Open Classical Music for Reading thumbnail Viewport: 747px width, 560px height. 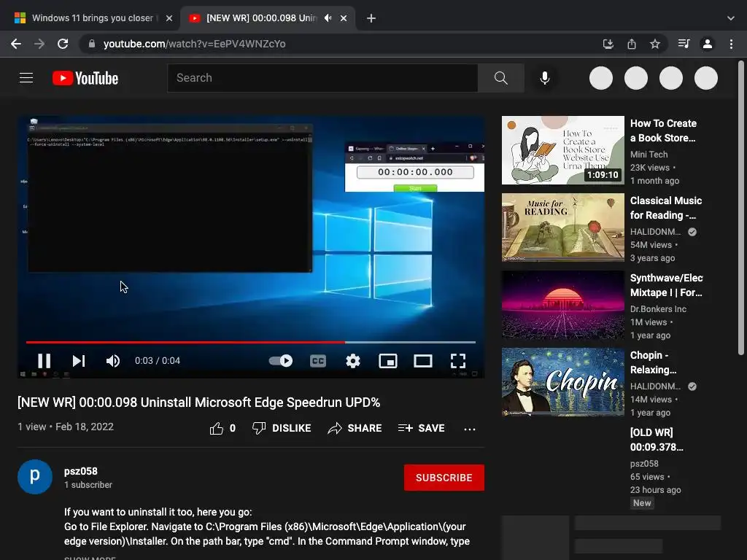coord(562,227)
